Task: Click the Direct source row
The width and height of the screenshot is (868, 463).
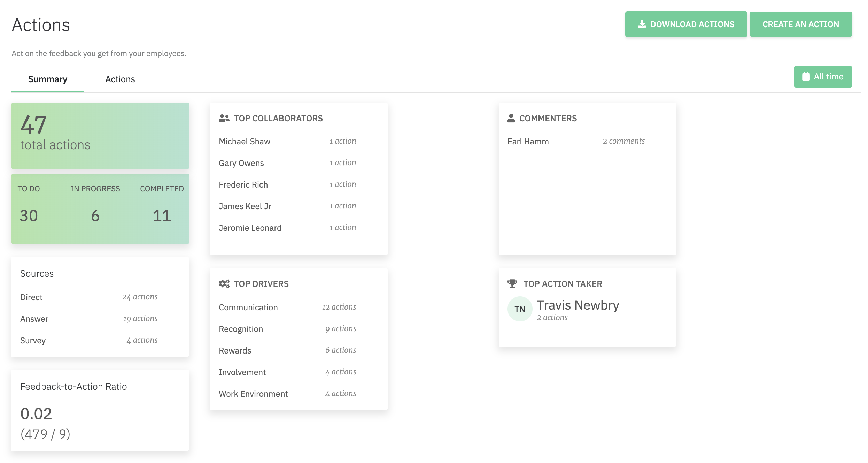Action: click(x=31, y=297)
